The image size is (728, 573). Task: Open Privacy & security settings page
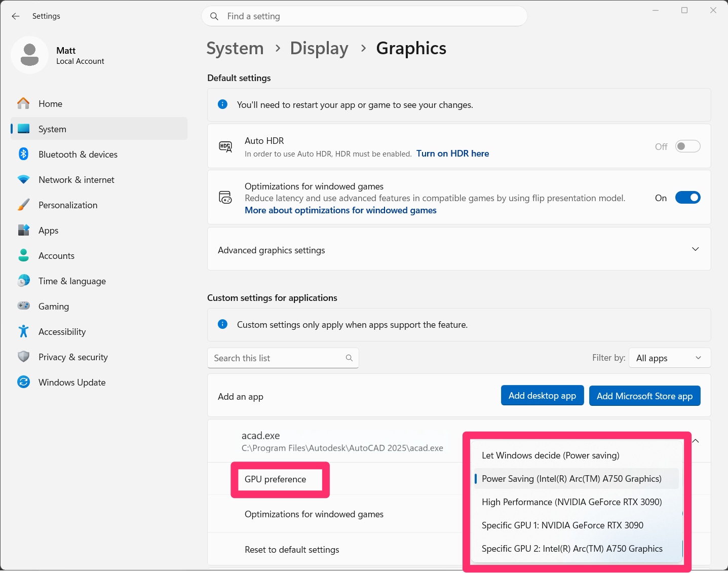pyautogui.click(x=99, y=357)
